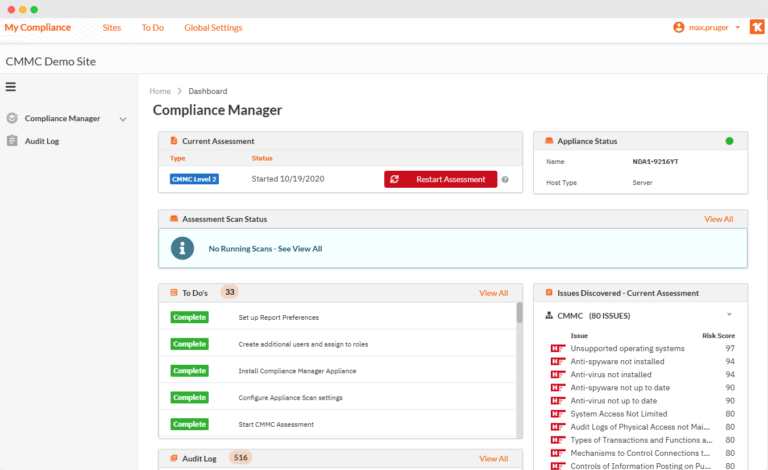Click the blue info circle icon
768x470 pixels.
pos(182,248)
